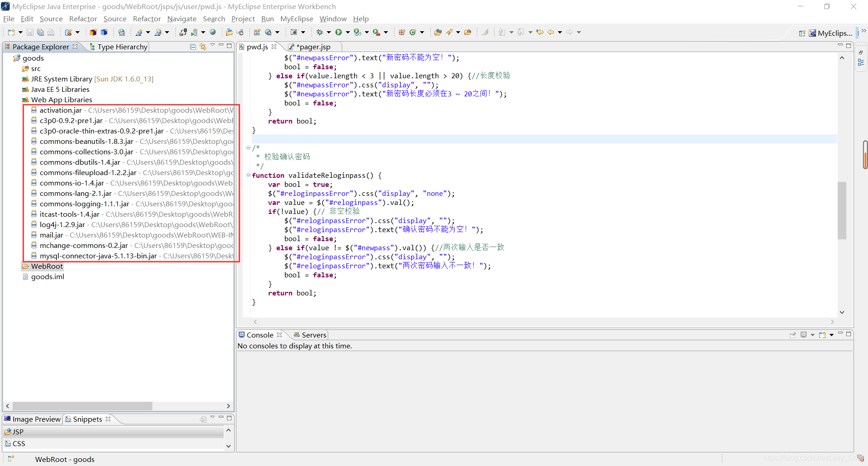Click the Search flashlight toolbar icon
868x466 pixels.
[449, 32]
